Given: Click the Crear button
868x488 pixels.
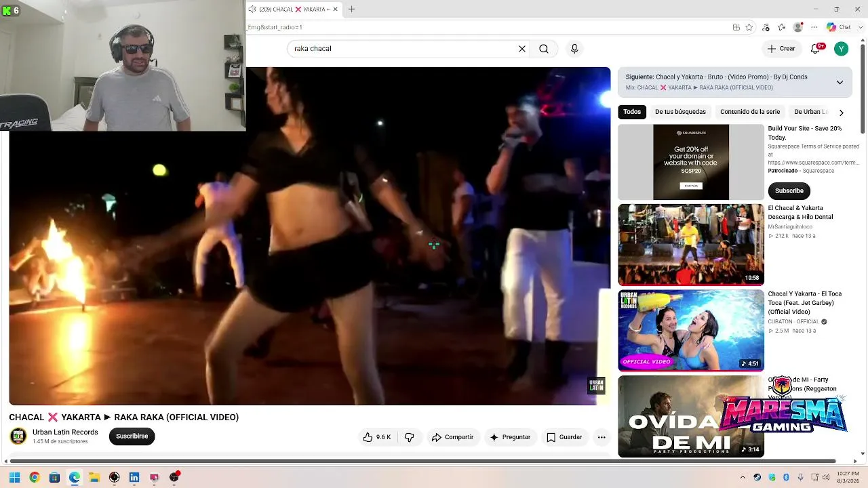Looking at the screenshot, I should coord(781,49).
